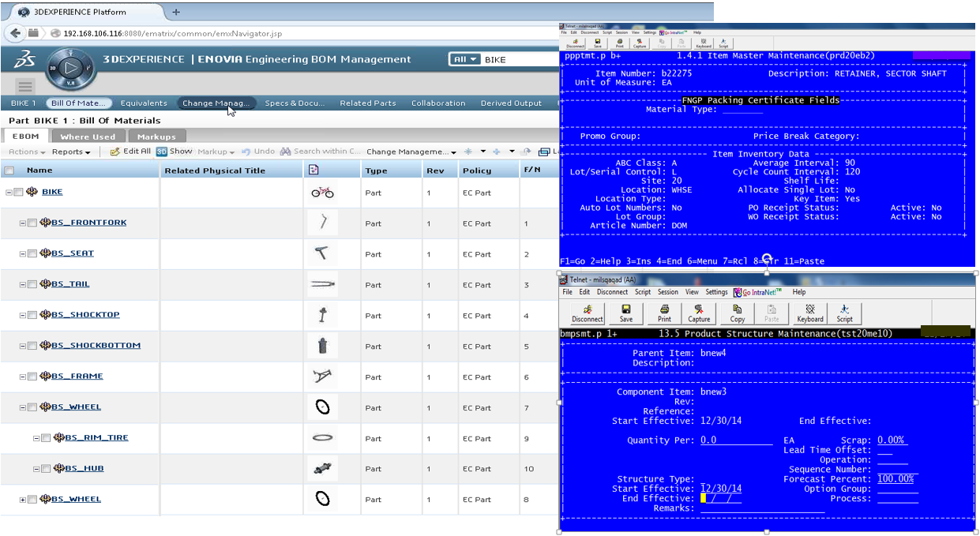
Task: Click the Quantity Per input field
Action: tap(736, 440)
